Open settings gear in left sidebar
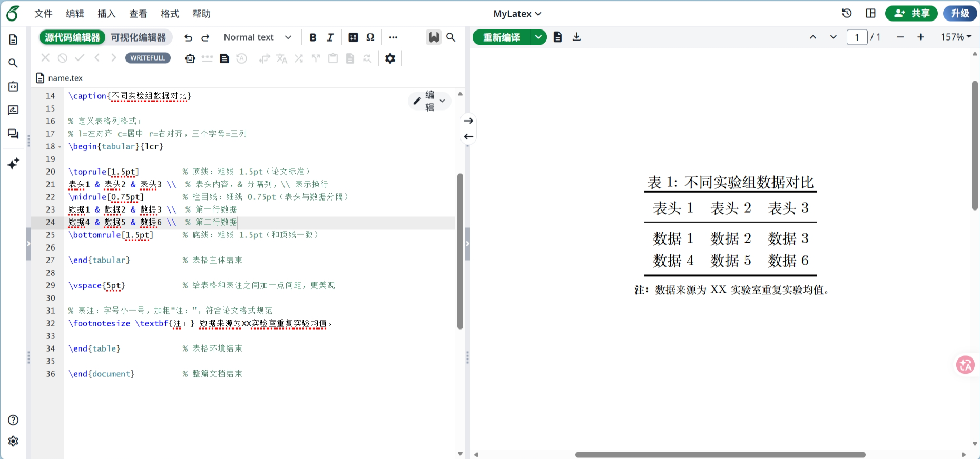Viewport: 980px width, 459px height. (x=13, y=441)
